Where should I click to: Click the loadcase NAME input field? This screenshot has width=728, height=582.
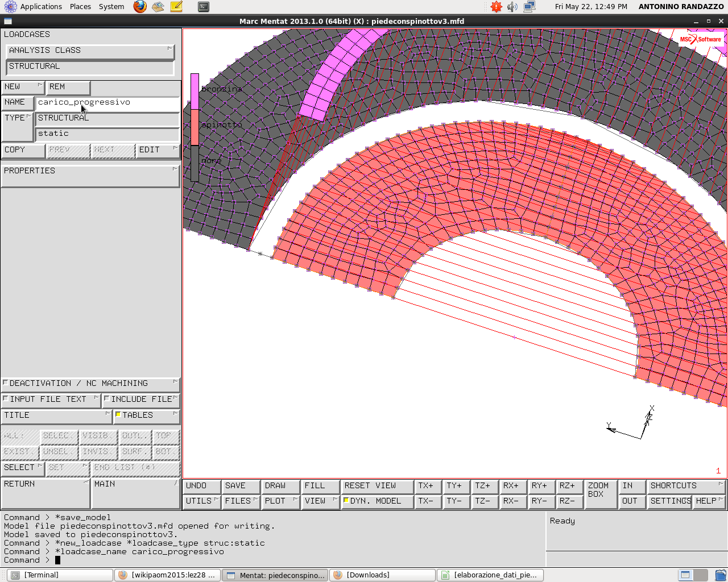[107, 103]
